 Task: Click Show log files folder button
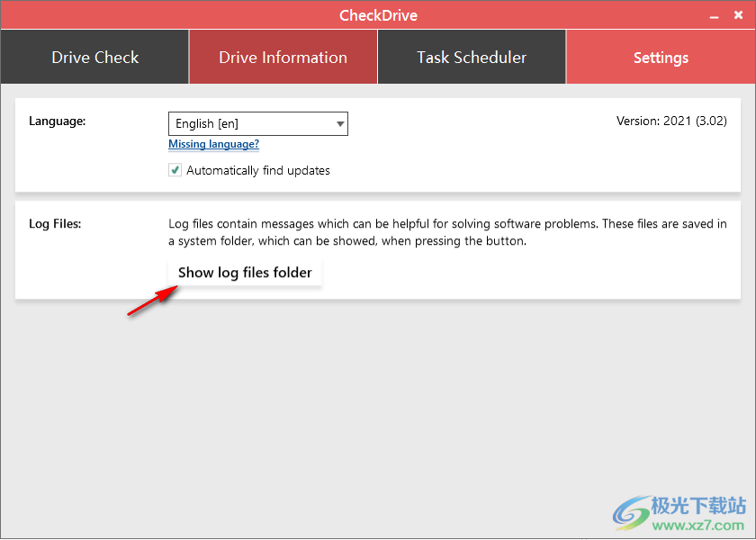tap(245, 273)
